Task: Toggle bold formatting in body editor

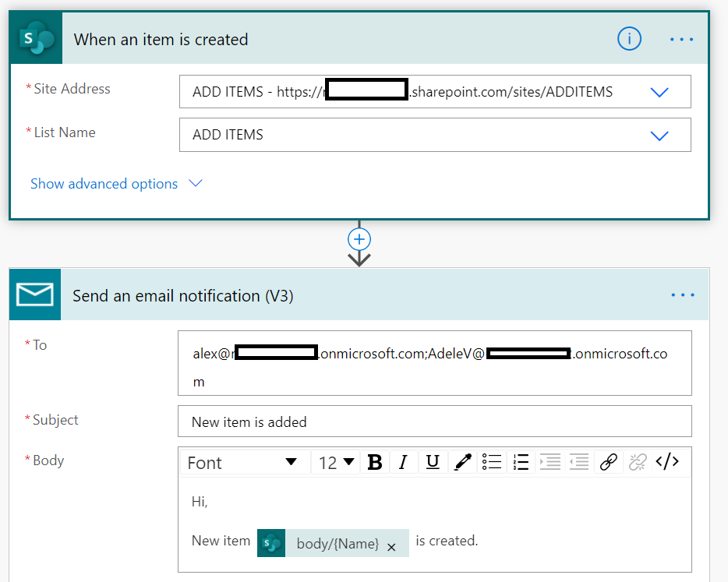Action: tap(375, 462)
